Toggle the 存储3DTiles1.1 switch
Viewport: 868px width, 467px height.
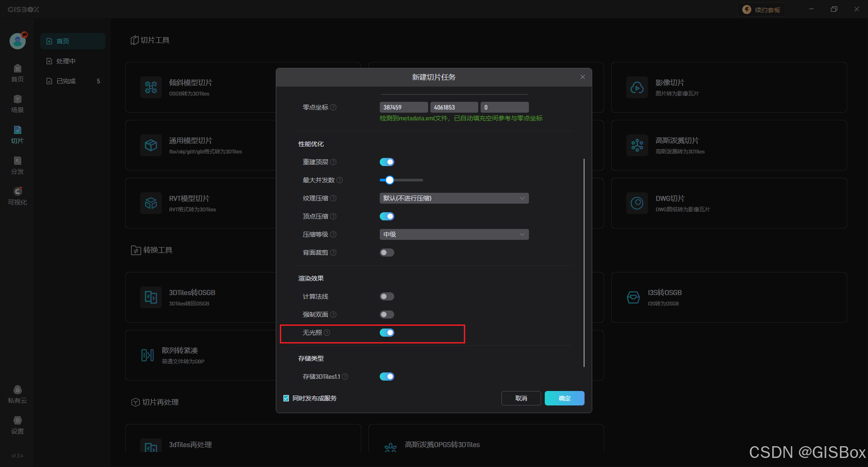click(x=387, y=376)
